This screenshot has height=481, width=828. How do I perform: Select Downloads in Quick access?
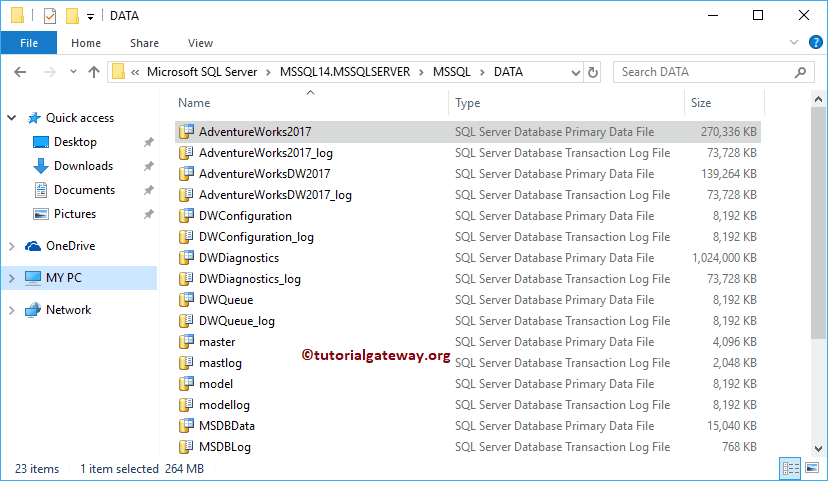[83, 166]
